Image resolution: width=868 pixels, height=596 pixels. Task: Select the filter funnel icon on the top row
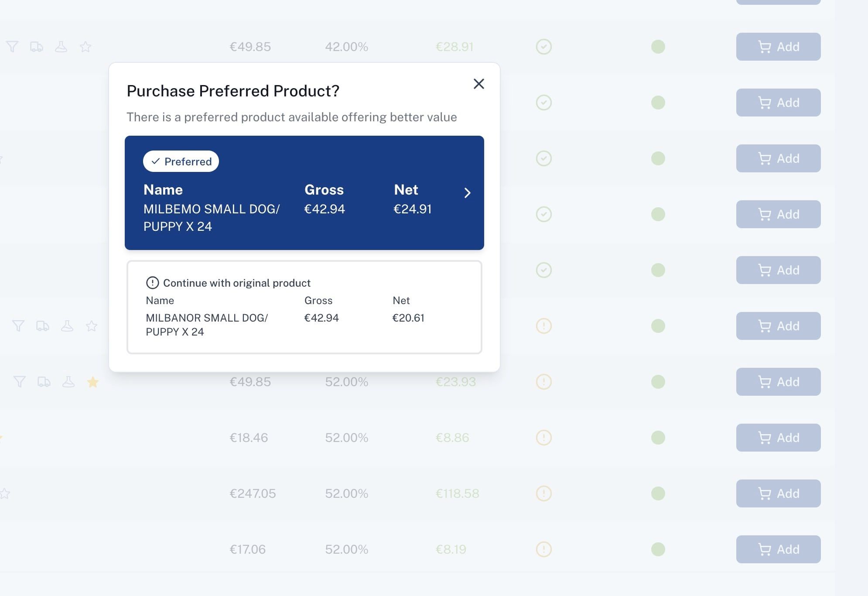[x=13, y=46]
